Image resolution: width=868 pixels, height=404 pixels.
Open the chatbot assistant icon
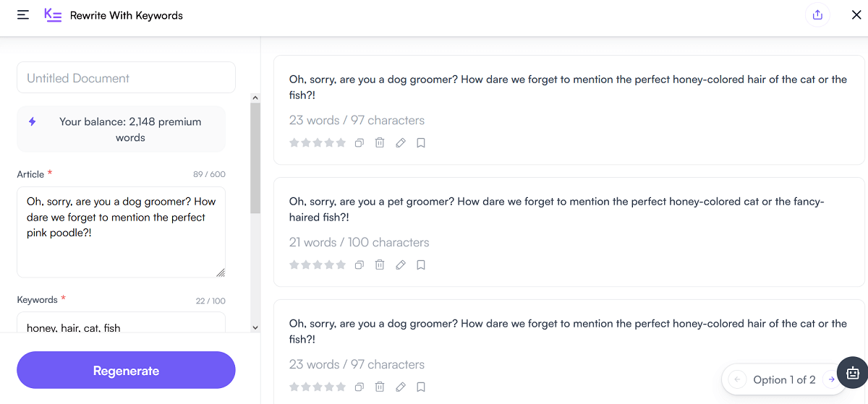click(x=852, y=374)
